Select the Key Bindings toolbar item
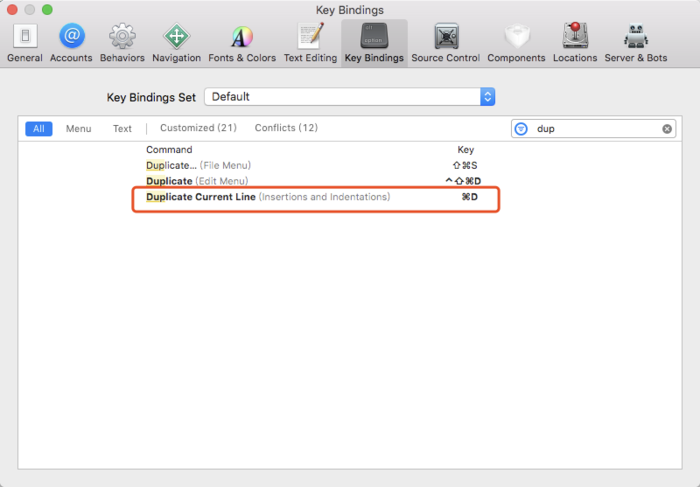The height and width of the screenshot is (487, 700). point(374,43)
